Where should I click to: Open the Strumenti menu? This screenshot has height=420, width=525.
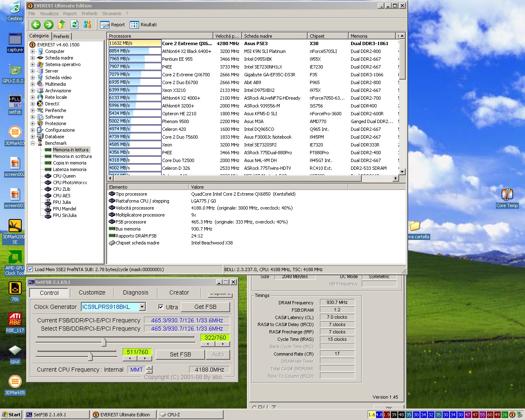pyautogui.click(x=112, y=14)
